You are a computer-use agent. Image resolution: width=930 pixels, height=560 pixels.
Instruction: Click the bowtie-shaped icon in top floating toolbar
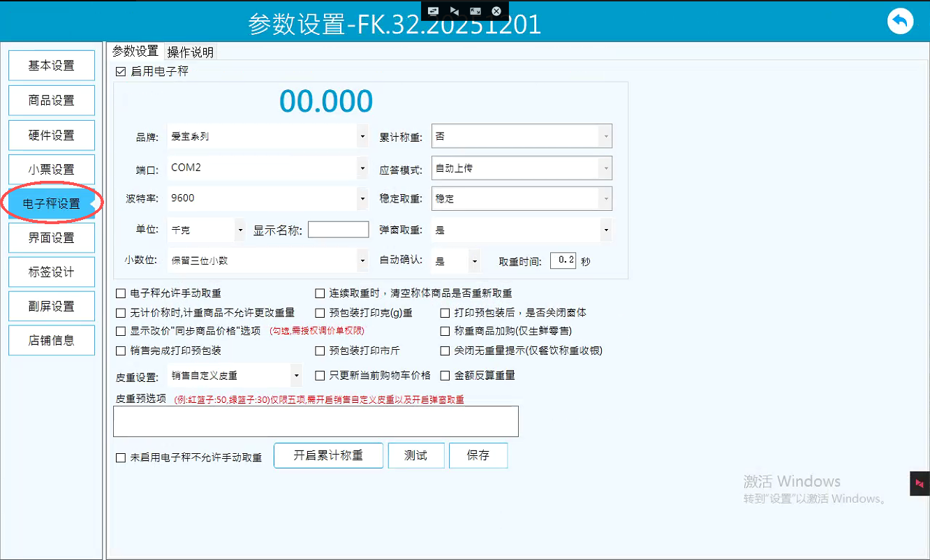point(455,10)
